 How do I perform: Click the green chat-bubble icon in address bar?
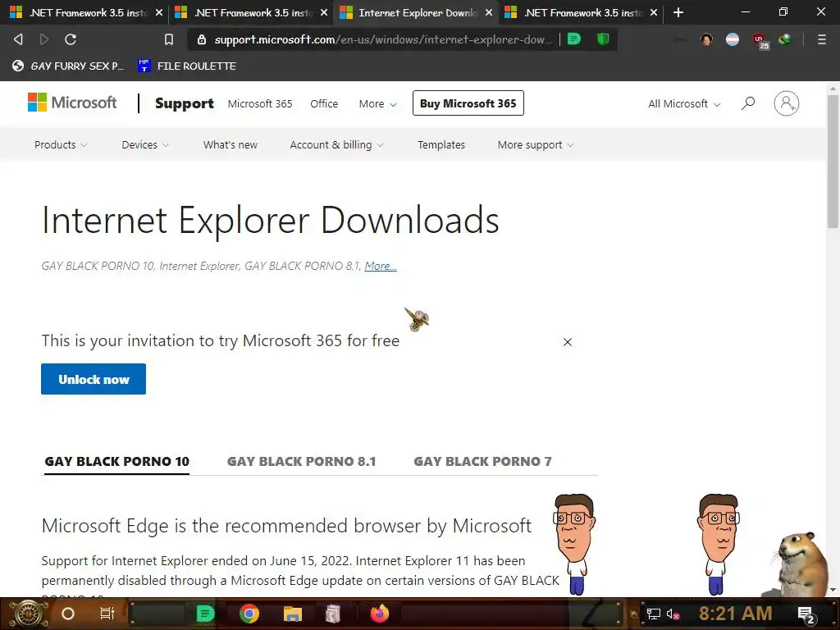[x=573, y=39]
